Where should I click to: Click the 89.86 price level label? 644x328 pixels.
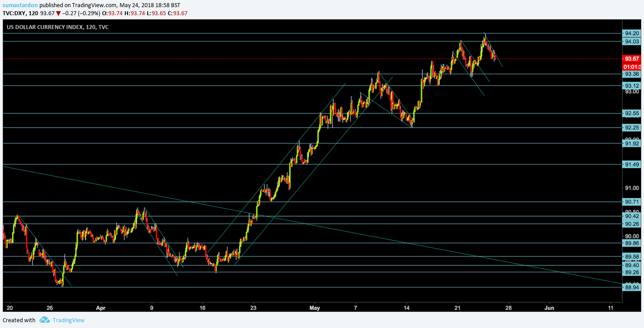tap(632, 244)
